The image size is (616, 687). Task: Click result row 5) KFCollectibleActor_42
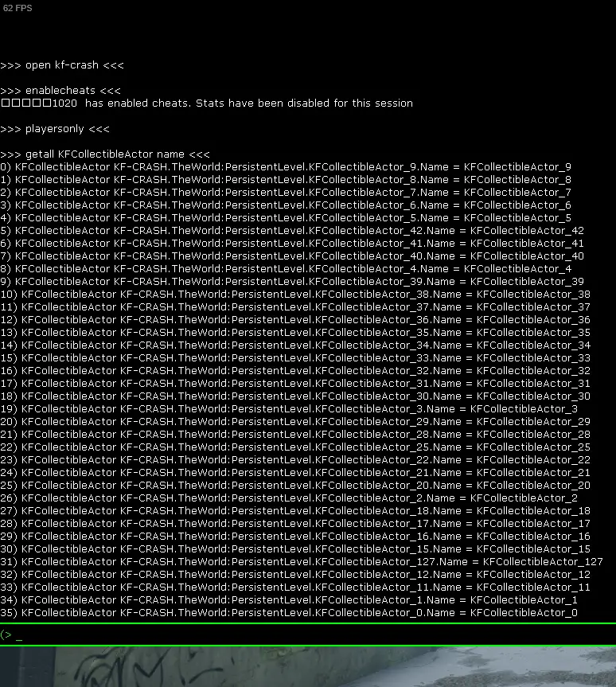pyautogui.click(x=292, y=231)
